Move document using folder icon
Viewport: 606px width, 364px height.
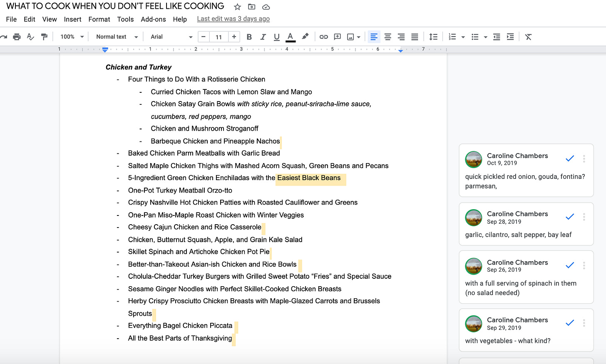tap(251, 7)
